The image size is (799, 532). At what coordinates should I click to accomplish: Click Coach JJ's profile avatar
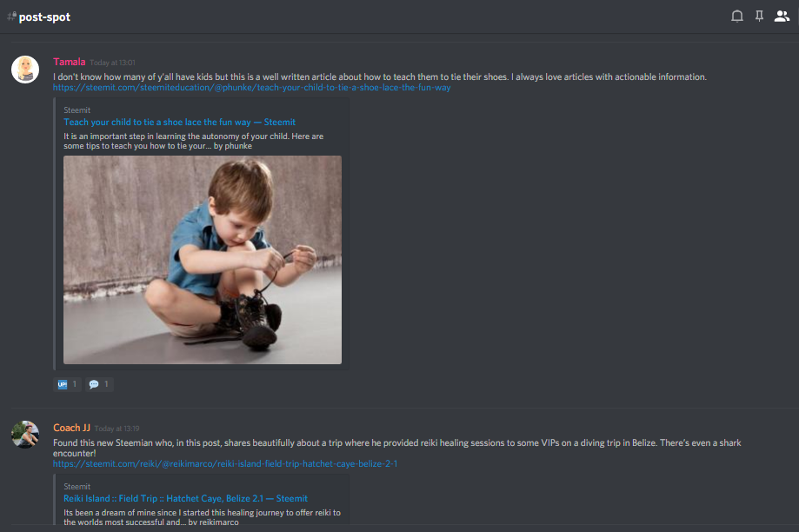tap(25, 434)
